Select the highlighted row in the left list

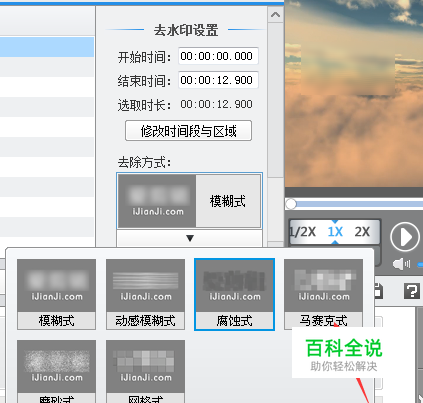[47, 47]
